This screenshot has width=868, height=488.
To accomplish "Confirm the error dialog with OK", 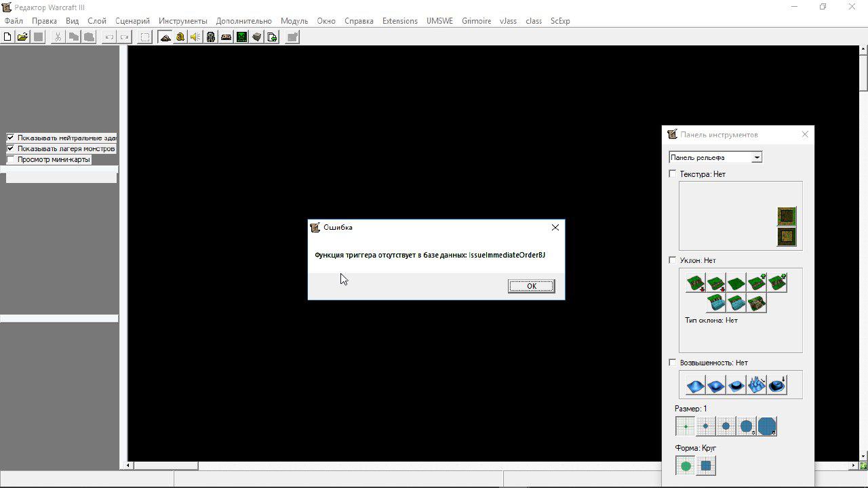I will 532,286.
